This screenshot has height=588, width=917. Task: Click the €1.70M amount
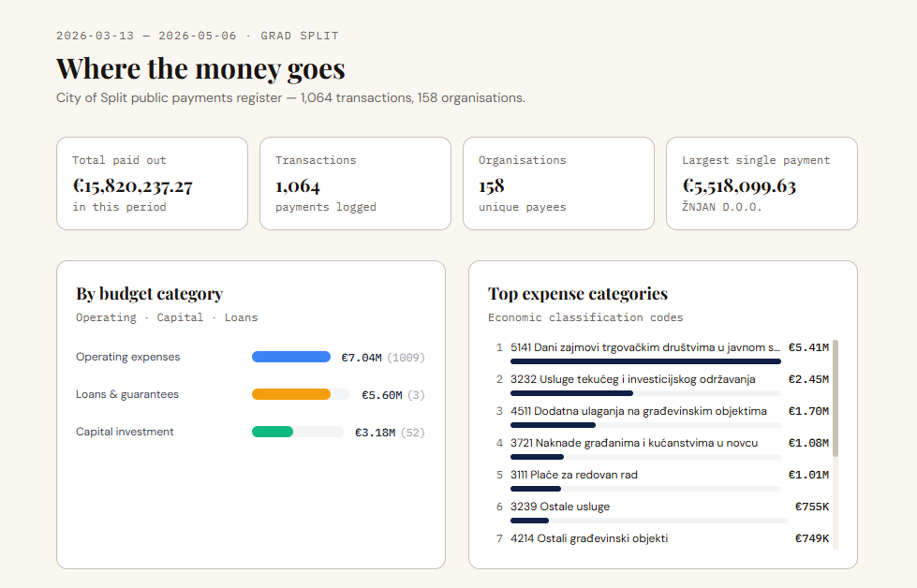point(808,411)
